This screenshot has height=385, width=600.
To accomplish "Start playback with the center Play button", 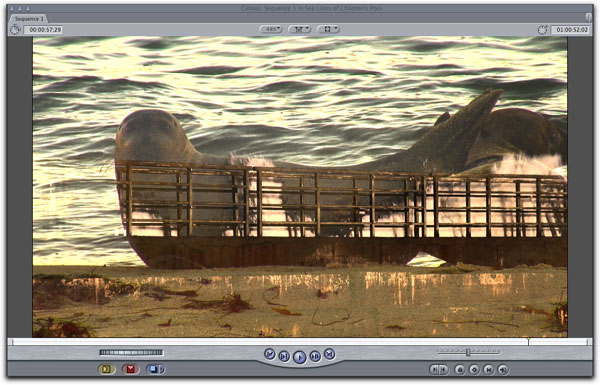I will click(300, 357).
